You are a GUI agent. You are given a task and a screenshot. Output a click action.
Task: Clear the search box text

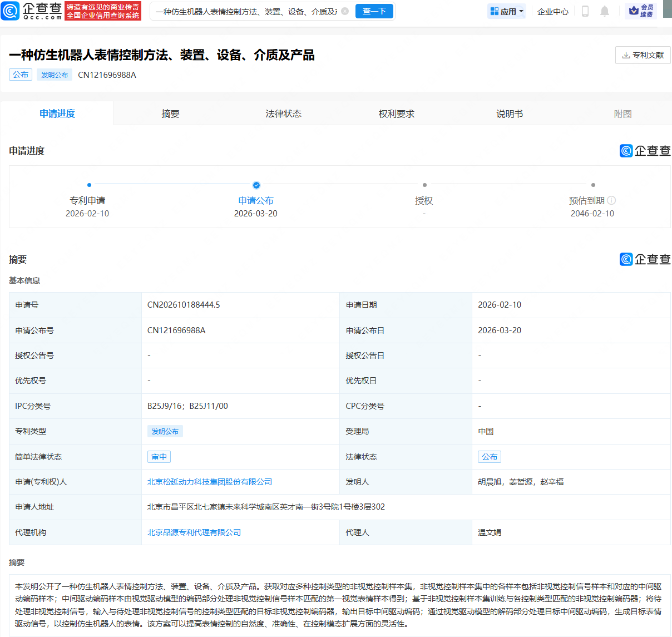pos(345,11)
